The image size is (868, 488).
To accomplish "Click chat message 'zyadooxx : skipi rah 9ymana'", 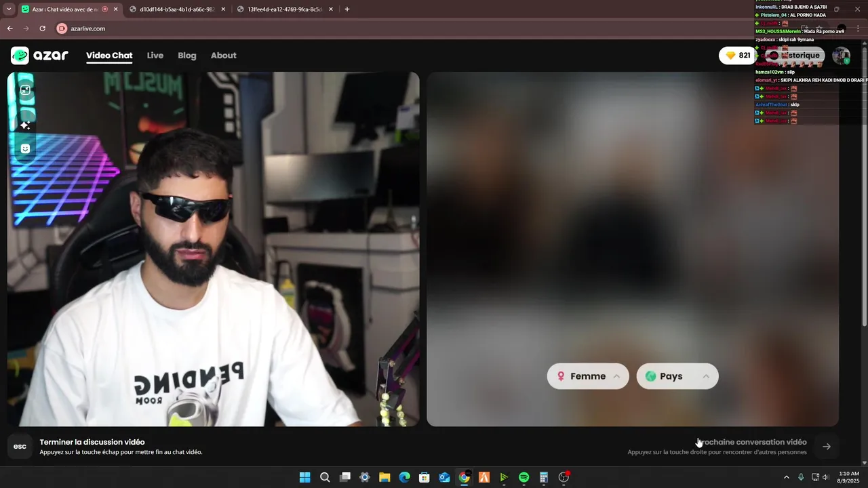I will pos(785,39).
